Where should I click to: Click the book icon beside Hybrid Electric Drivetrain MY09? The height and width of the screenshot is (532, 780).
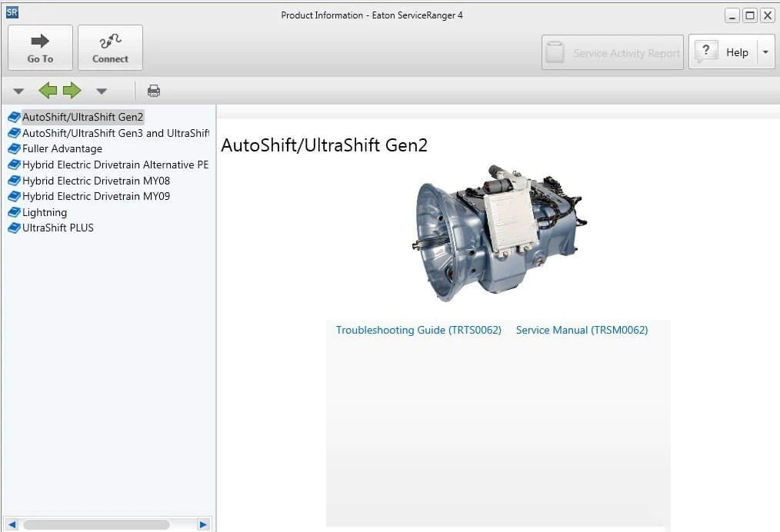click(x=14, y=196)
